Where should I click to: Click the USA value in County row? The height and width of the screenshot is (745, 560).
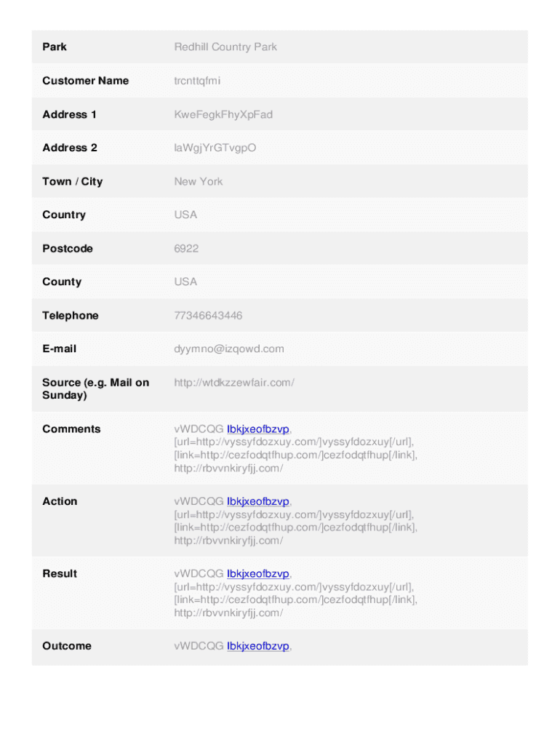point(185,282)
